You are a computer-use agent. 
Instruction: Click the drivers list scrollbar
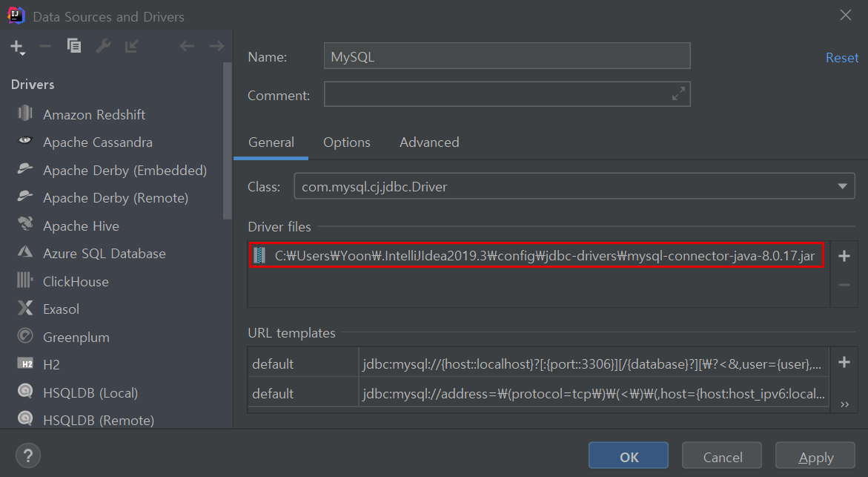coord(227,141)
